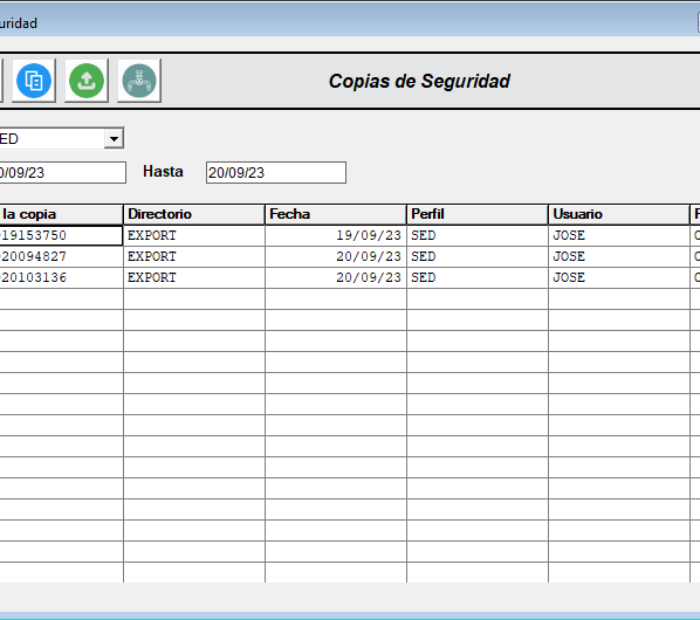This screenshot has width=700, height=620.
Task: Click the start date field left of Hasta
Action: pyautogui.click(x=60, y=173)
